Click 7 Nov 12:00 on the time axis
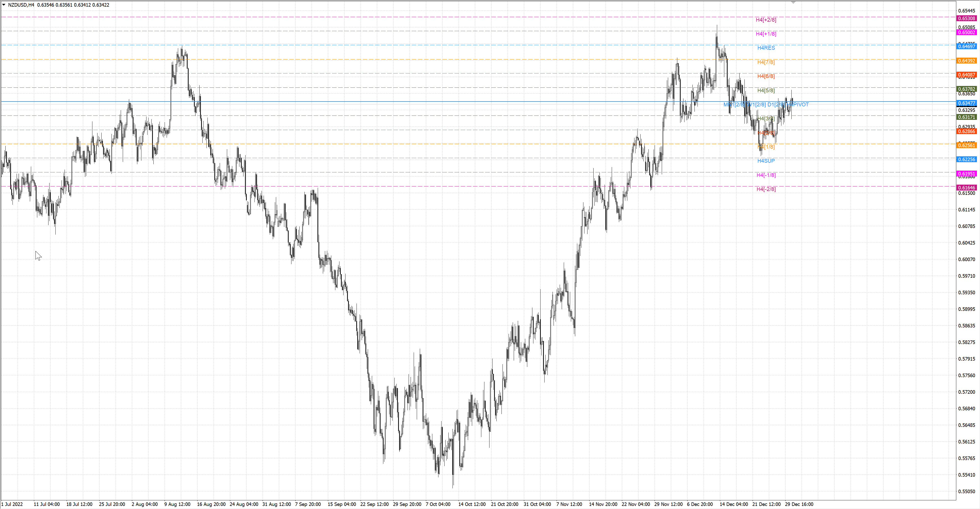The width and height of the screenshot is (980, 509). pyautogui.click(x=569, y=504)
